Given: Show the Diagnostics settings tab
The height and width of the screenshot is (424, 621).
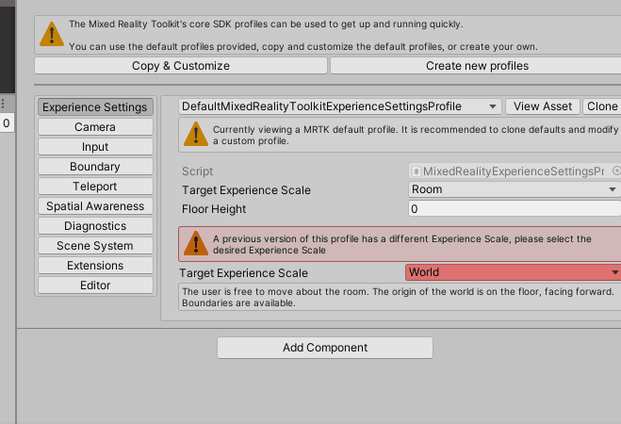Looking at the screenshot, I should pos(95,226).
